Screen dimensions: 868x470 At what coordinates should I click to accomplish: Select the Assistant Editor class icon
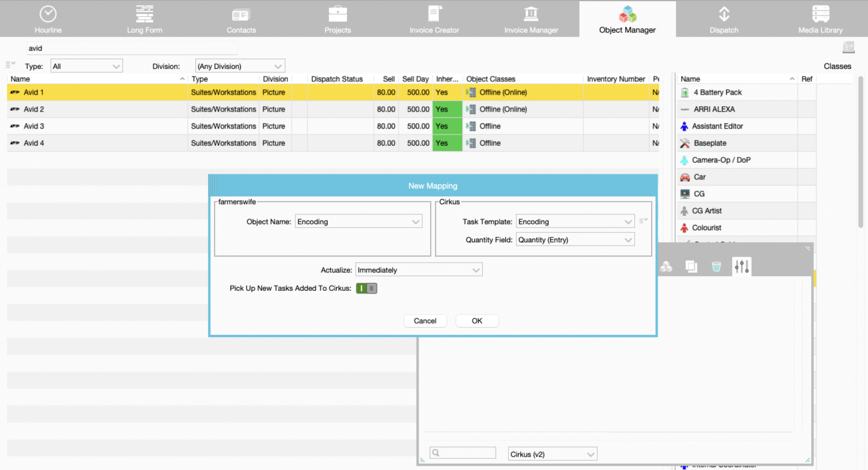[684, 126]
